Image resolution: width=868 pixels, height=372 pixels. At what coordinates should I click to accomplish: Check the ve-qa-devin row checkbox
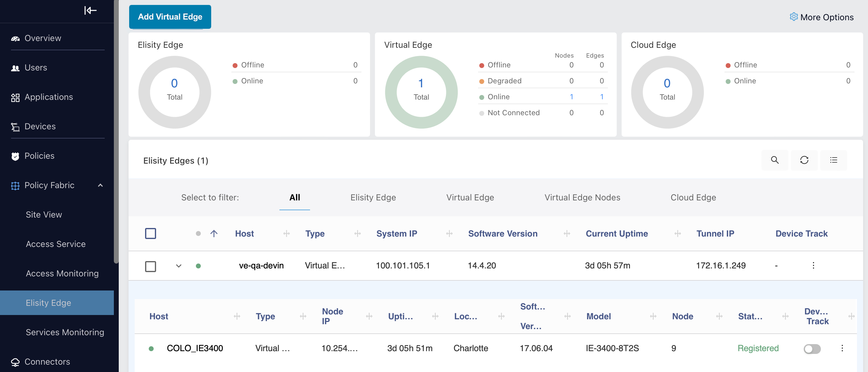150,267
